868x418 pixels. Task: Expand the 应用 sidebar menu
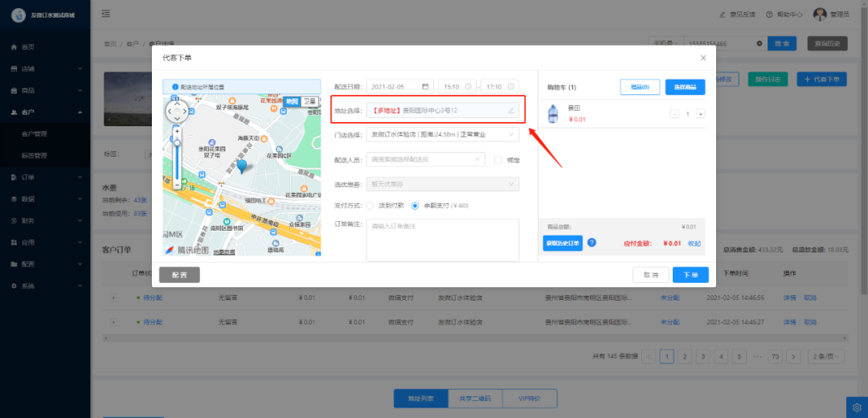tap(45, 243)
